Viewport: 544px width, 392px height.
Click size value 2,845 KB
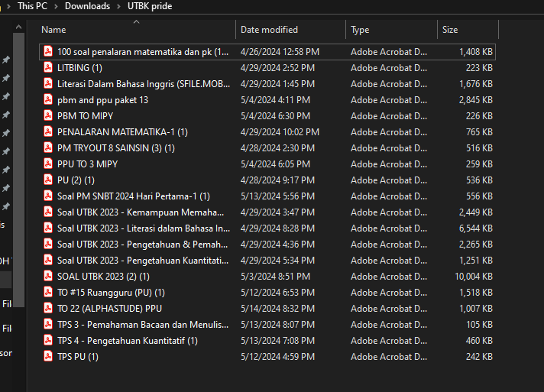pyautogui.click(x=476, y=100)
